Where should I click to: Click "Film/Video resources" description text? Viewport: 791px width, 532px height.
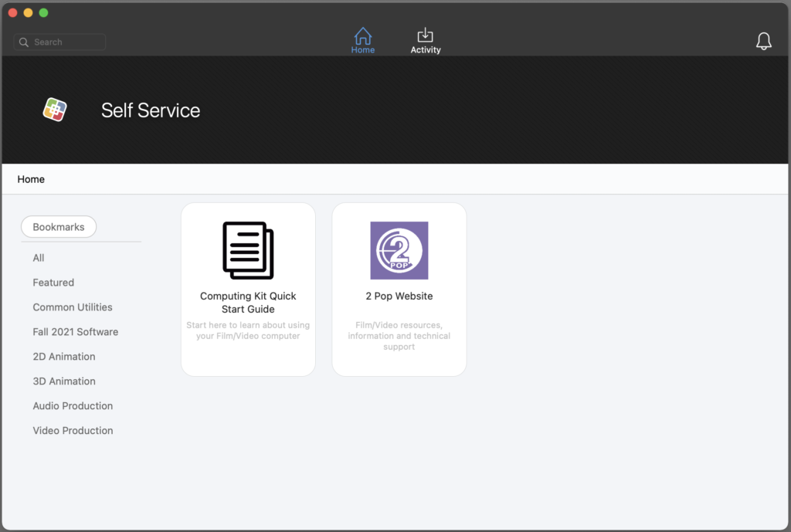(399, 336)
